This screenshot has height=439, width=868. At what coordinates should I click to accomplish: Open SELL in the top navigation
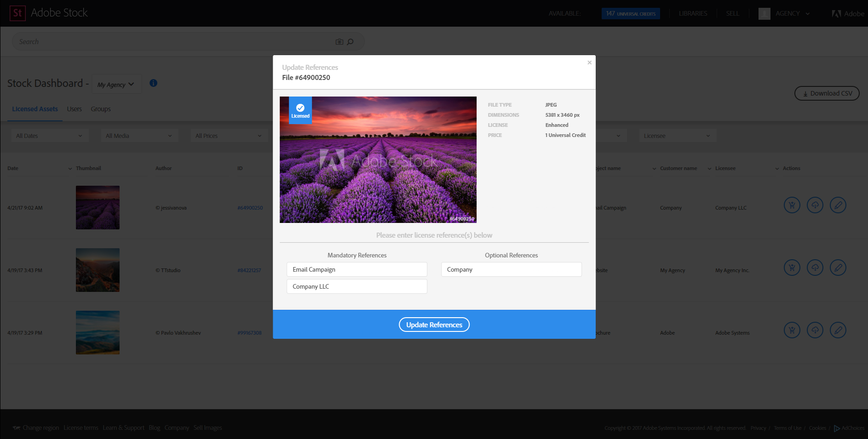[x=733, y=14]
